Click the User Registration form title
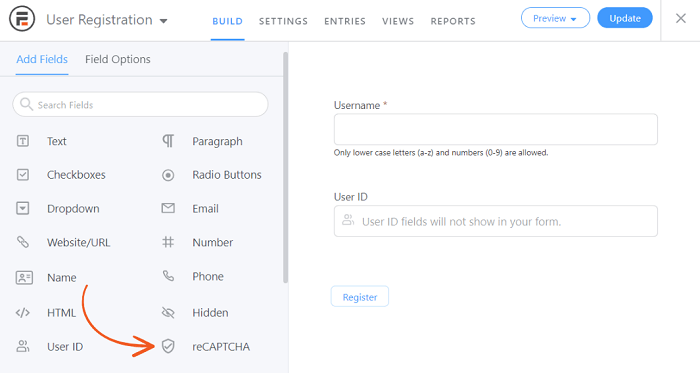 tap(100, 20)
